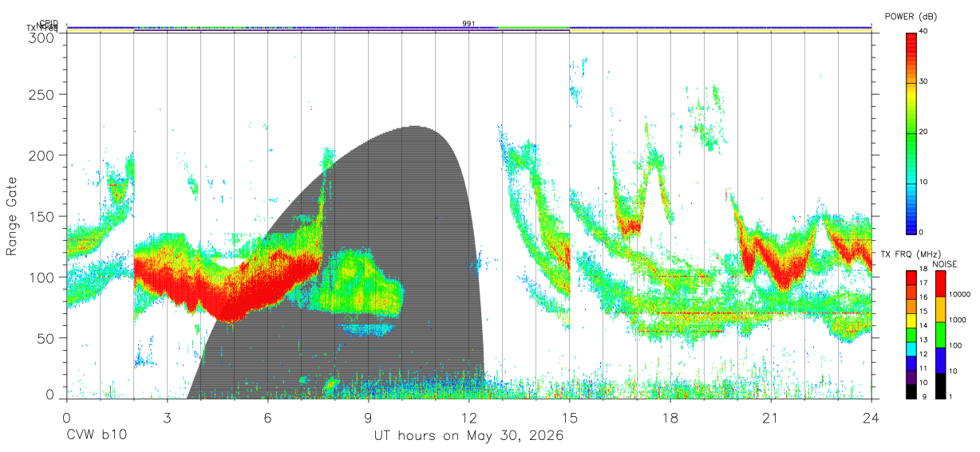
Task: Click the 50 range gate tick label
Action: pyautogui.click(x=45, y=338)
